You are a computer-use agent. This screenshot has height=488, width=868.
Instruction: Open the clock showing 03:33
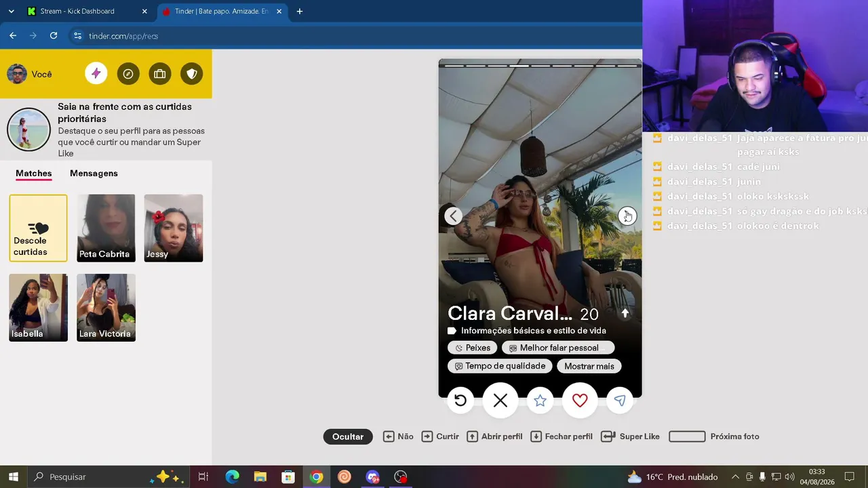(816, 476)
